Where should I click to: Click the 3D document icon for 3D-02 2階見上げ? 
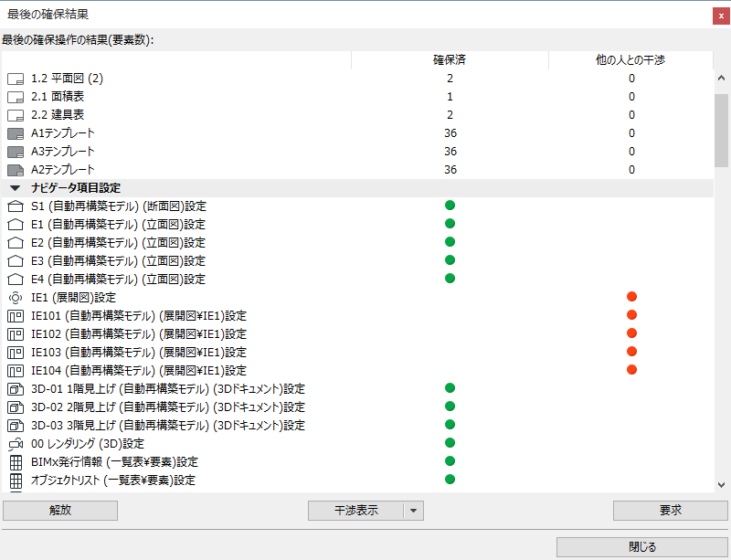(15, 407)
